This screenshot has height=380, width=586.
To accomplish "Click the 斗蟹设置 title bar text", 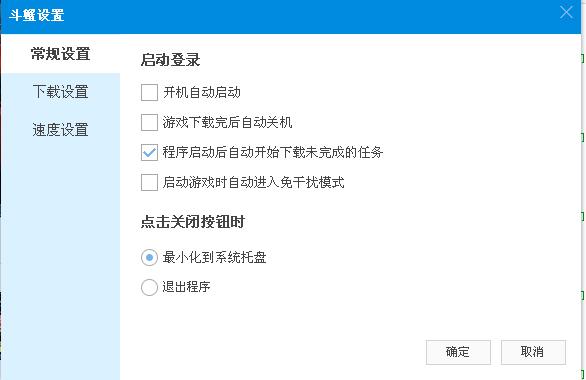I will point(37,15).
